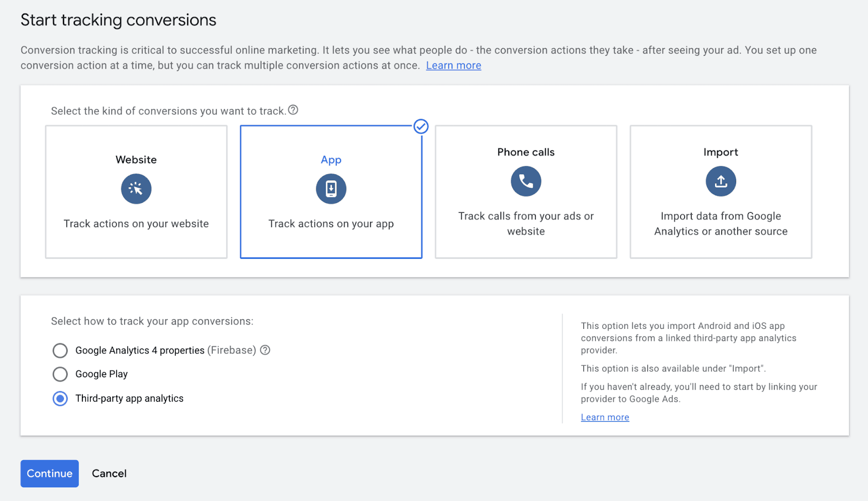868x501 pixels.
Task: Click the 'Track actions on your app' text
Action: click(x=331, y=224)
